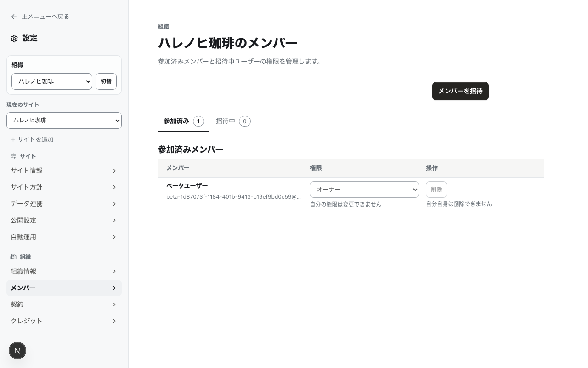Expand chevron for サイト方針
588x368 pixels.
(114, 187)
